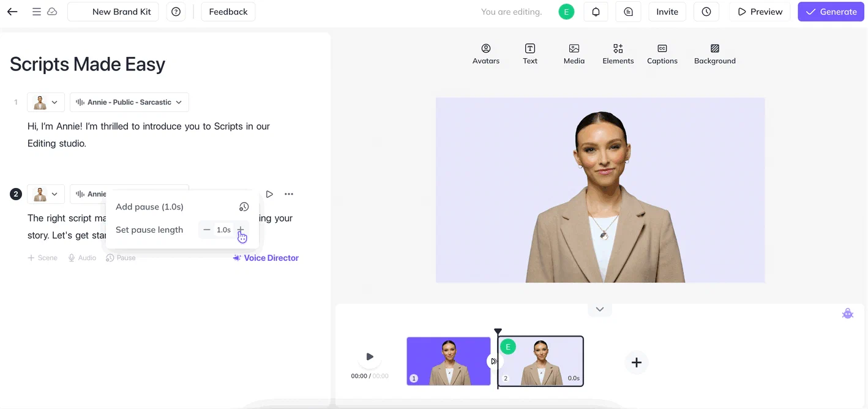The image size is (868, 409).
Task: Open scene 1 avatar dropdown
Action: [x=46, y=102]
